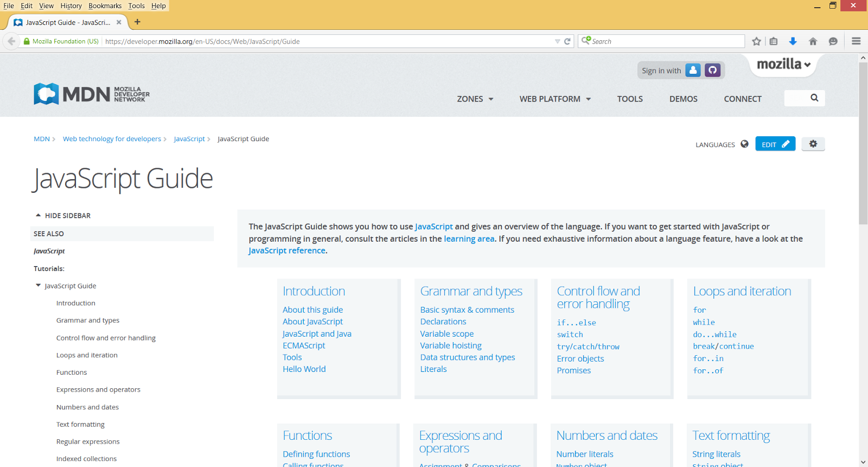Open the Firefox hamburger menu
Screen dimensions: 868x467
[x=856, y=41]
